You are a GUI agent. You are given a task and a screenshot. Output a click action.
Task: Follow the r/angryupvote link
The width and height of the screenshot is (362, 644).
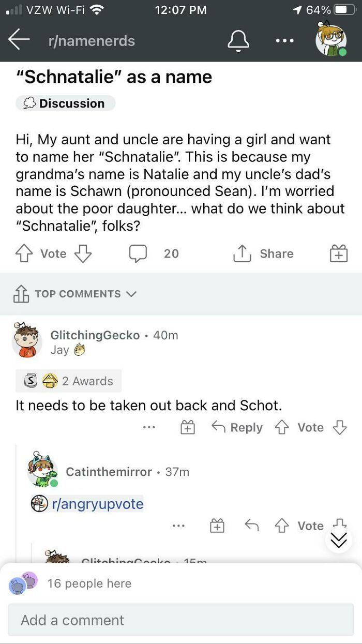click(x=97, y=503)
